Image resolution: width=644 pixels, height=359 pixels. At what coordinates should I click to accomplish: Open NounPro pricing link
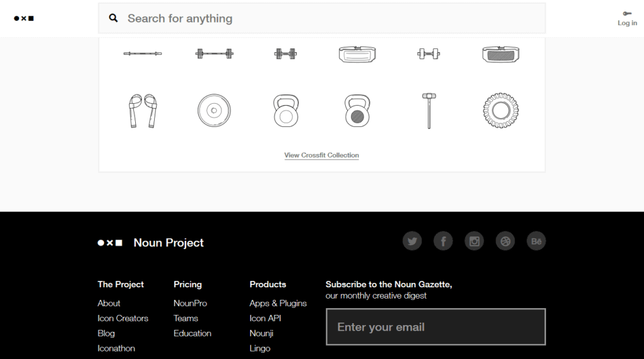click(190, 303)
